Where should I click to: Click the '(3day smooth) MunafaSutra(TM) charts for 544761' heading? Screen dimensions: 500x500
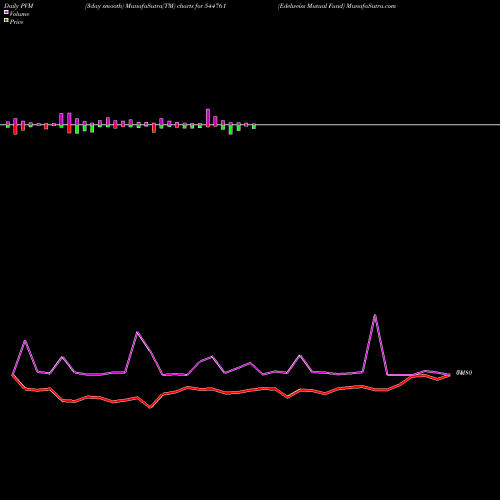pos(156,6)
